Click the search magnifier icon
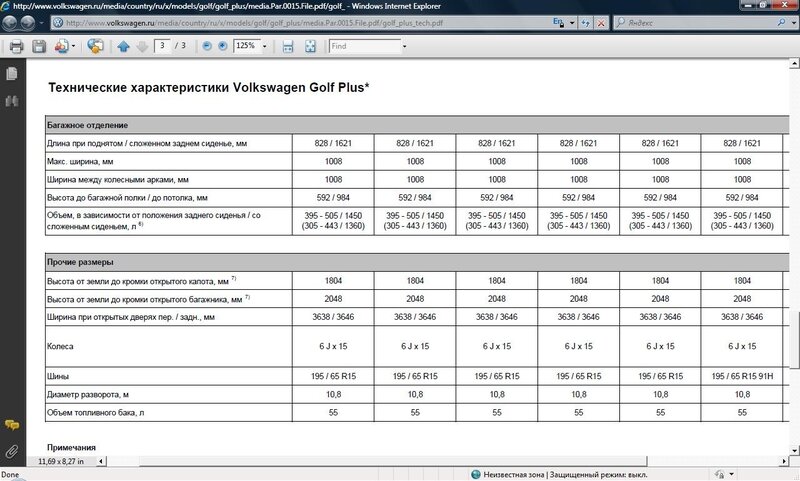This screenshot has width=800, height=481. [x=781, y=23]
